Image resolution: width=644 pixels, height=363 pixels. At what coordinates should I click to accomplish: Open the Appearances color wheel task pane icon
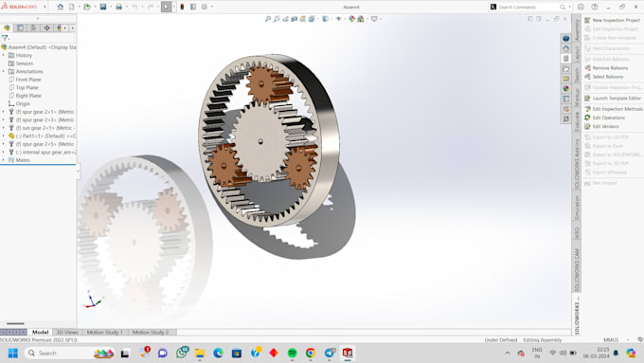[566, 88]
